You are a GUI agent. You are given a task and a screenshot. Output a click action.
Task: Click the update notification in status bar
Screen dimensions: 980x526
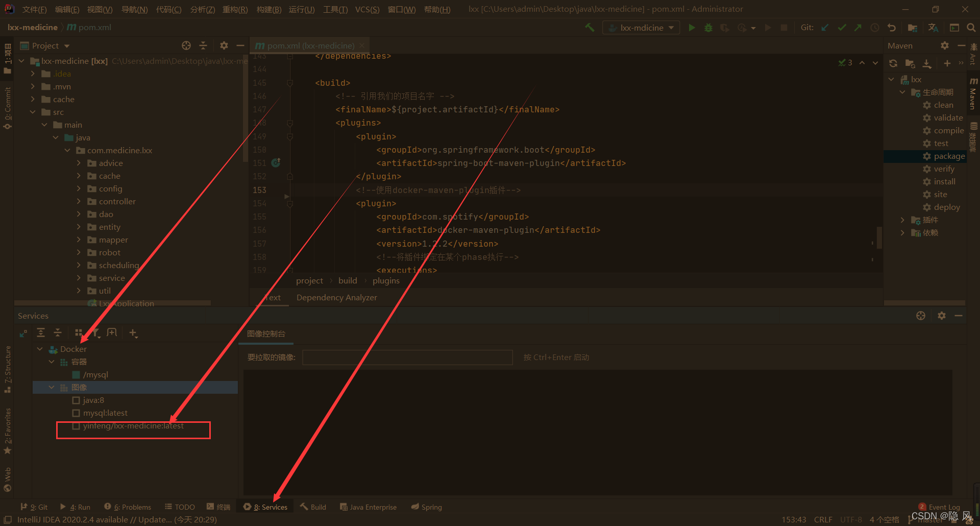(117, 519)
